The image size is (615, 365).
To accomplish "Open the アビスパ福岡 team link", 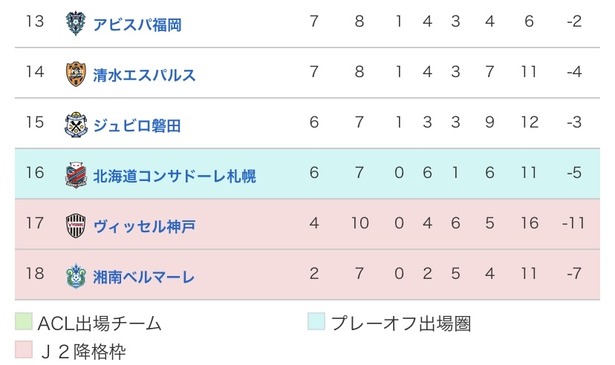I will [x=137, y=25].
